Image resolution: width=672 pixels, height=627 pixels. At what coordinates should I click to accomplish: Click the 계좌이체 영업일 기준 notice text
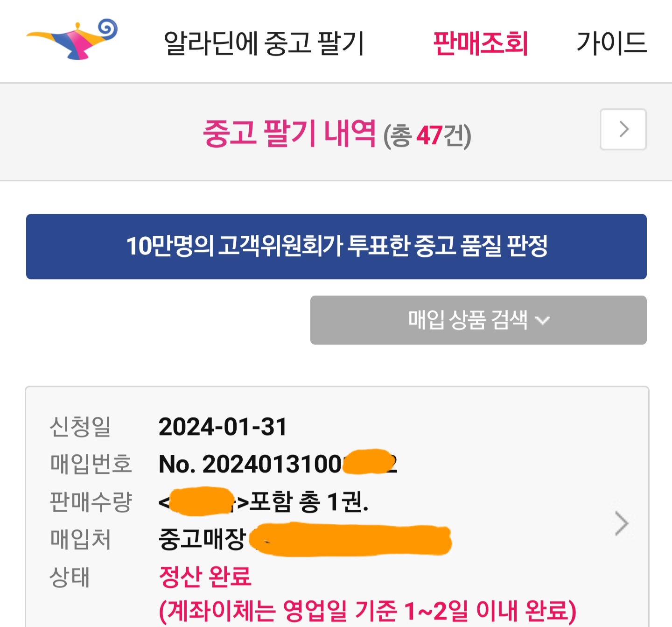coord(367,610)
